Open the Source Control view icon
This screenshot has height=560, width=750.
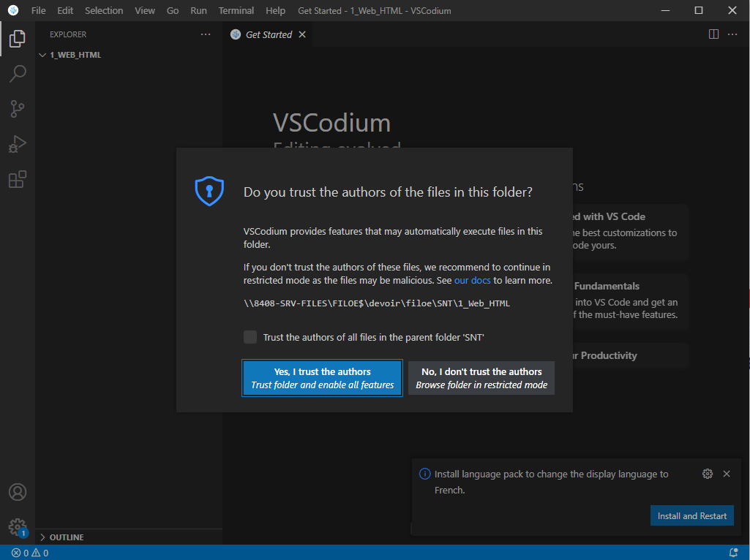pyautogui.click(x=18, y=109)
